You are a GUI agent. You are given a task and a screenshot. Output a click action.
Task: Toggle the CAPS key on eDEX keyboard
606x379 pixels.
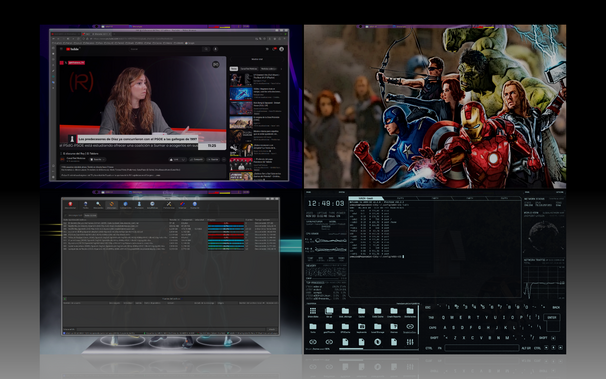(432, 328)
